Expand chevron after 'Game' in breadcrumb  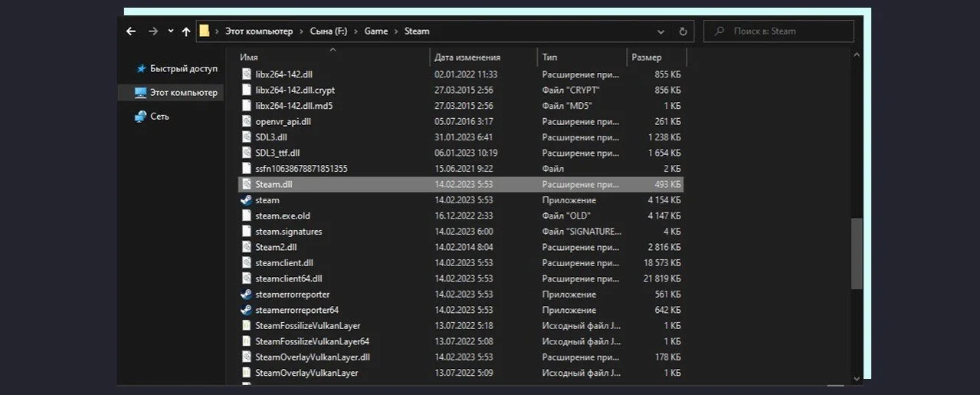pyautogui.click(x=396, y=31)
